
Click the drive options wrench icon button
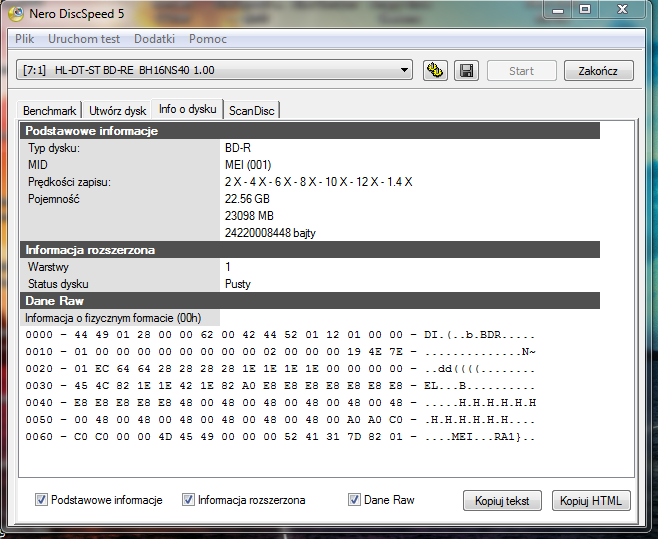tap(435, 70)
